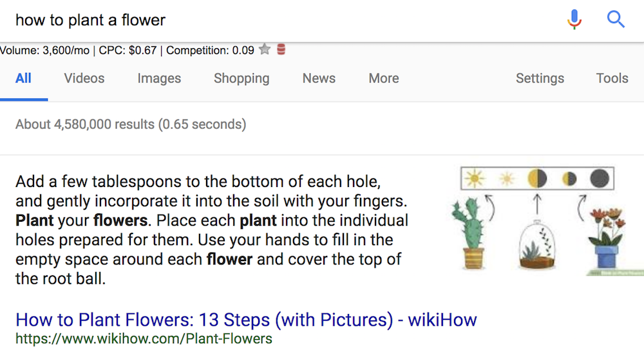Click the gray star icon beside Competition
644x363 pixels.
tap(264, 50)
